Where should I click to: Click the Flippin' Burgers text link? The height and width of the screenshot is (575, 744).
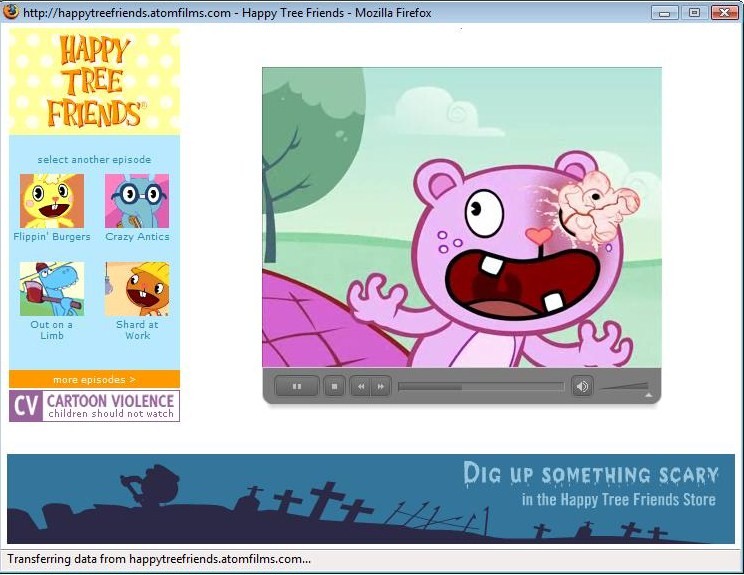(52, 236)
